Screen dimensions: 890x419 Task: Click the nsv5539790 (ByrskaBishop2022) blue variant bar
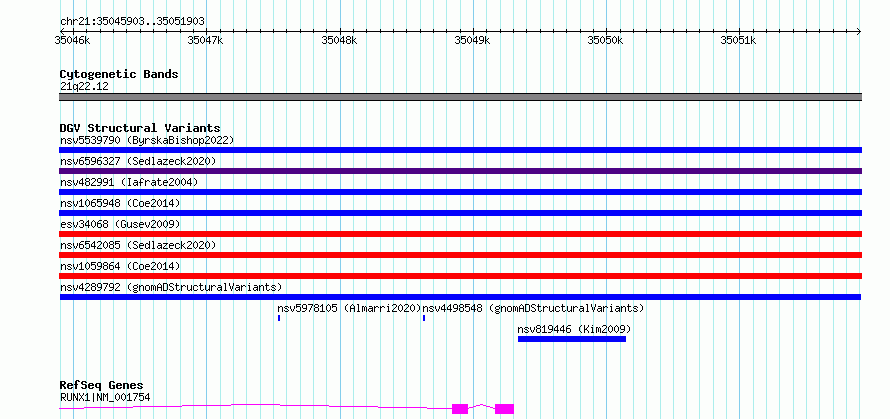tap(460, 150)
